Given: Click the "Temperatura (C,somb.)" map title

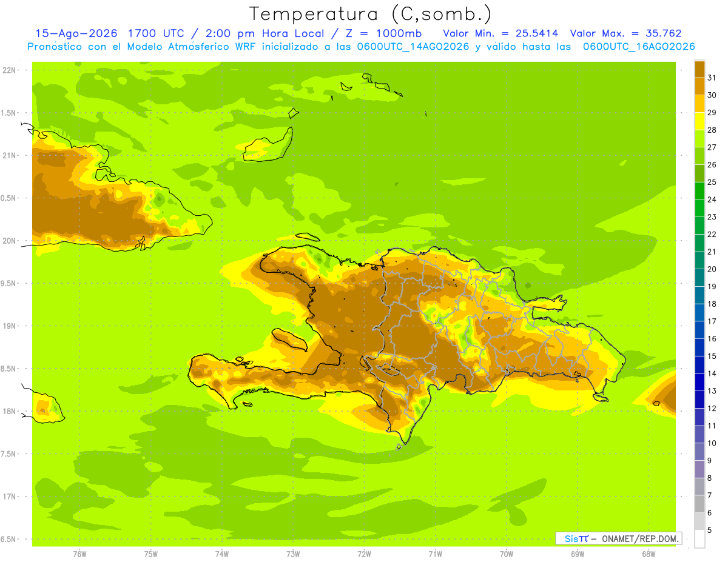Looking at the screenshot, I should tap(370, 14).
